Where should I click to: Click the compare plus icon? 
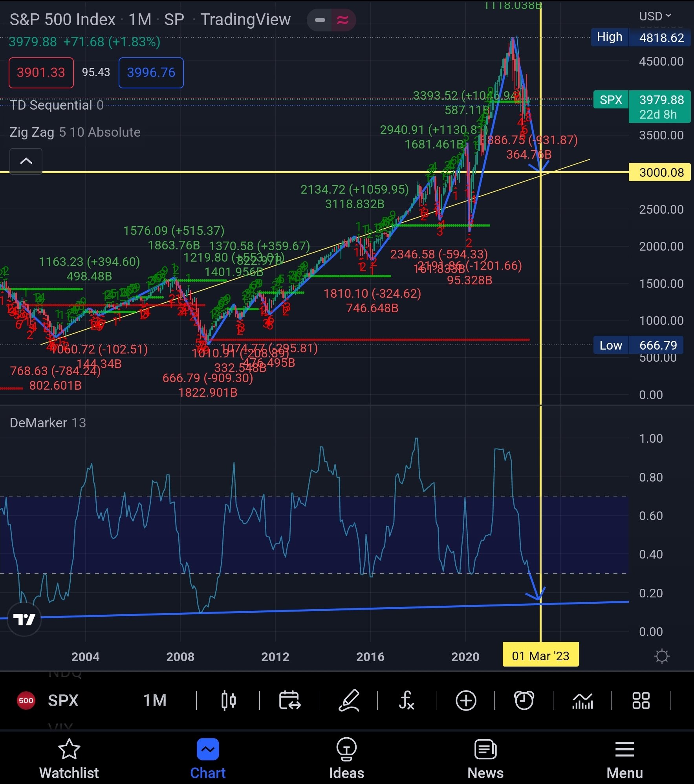tap(465, 701)
